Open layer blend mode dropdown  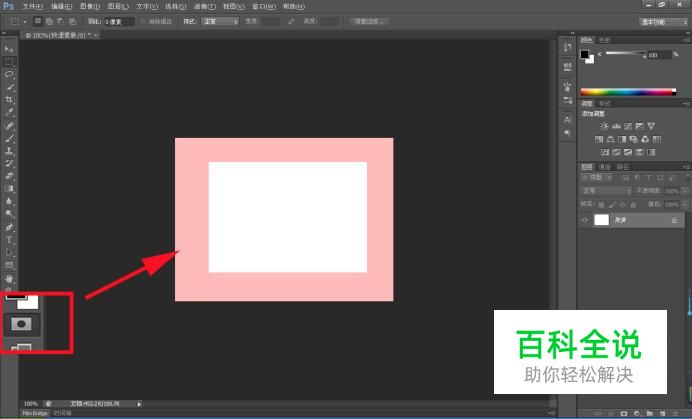pos(606,191)
